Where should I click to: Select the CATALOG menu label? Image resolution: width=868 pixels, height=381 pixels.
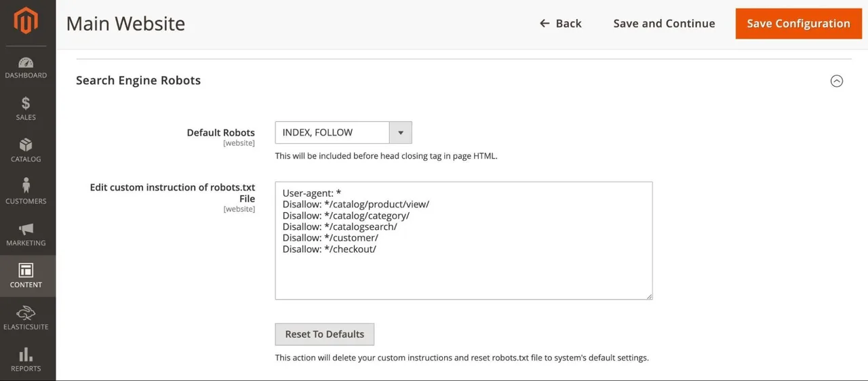pyautogui.click(x=26, y=159)
